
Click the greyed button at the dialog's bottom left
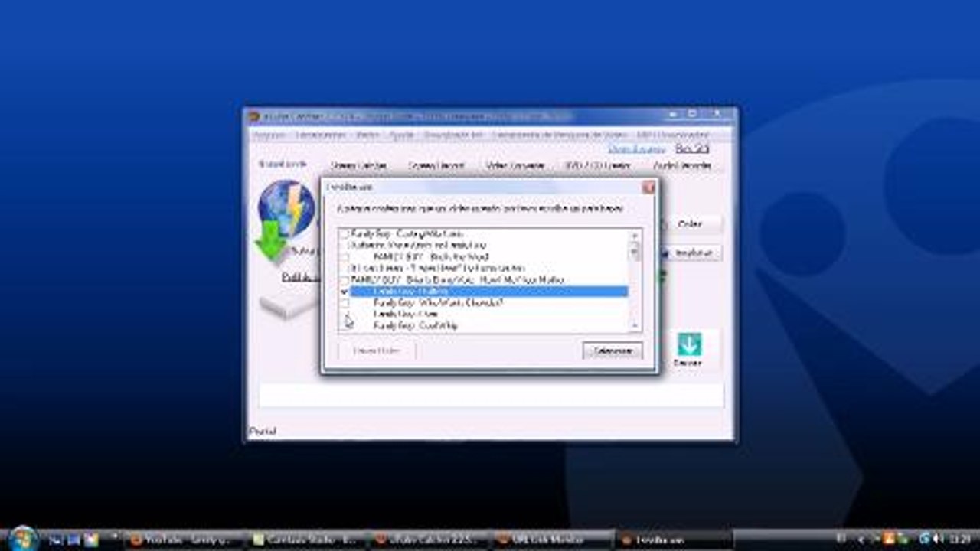[x=377, y=350]
